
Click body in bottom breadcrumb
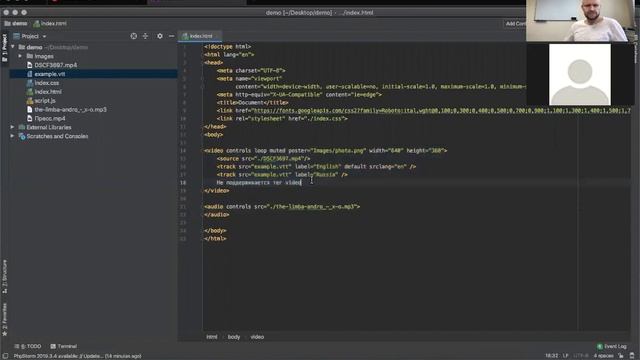233,337
